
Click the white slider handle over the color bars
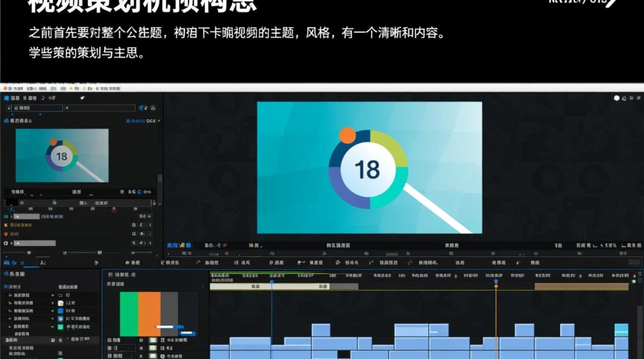pyautogui.click(x=165, y=327)
